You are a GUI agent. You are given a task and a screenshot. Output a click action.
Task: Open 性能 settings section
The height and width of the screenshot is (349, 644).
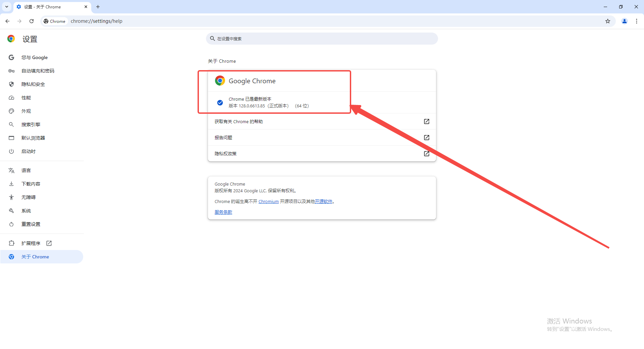coord(42,98)
